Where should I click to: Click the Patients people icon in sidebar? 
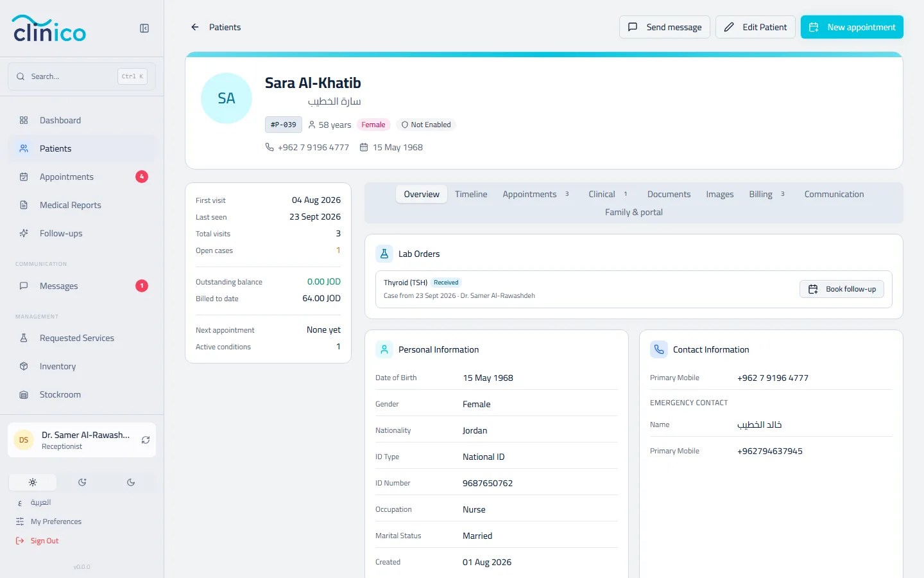(24, 148)
